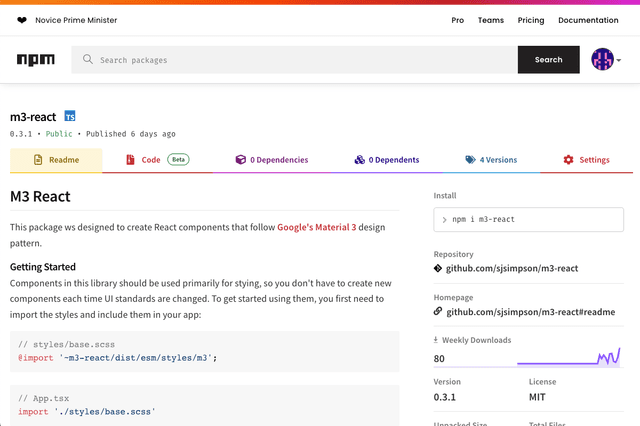640x426 pixels.
Task: Click the homepage chain link icon
Action: tap(438, 311)
